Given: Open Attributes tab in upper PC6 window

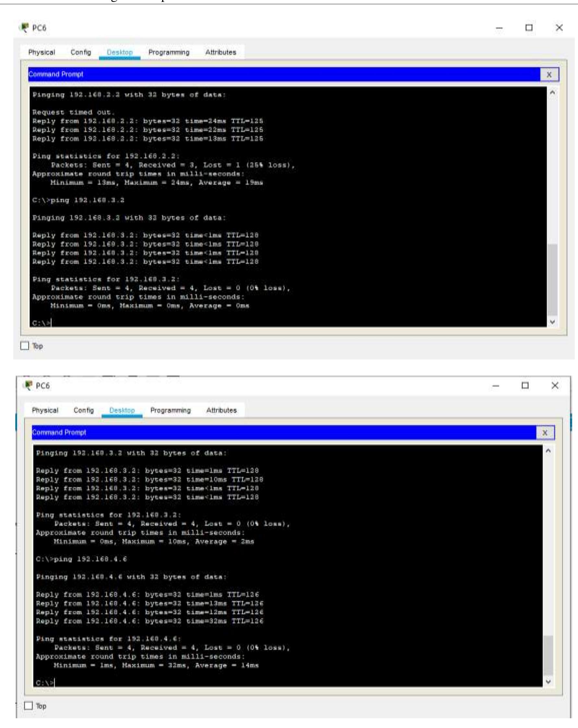Looking at the screenshot, I should click(x=221, y=52).
